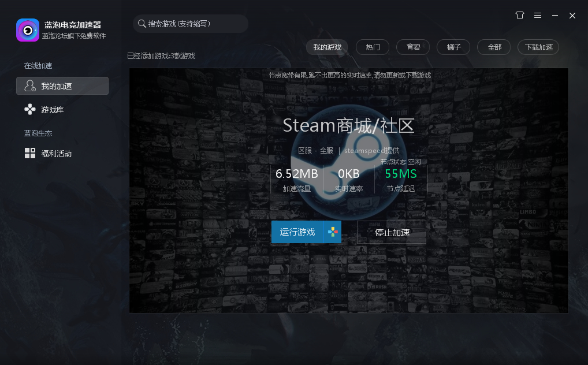Viewport: 588px width, 365px height.
Task: Click the 区服 - 全服 text
Action: coord(315,150)
